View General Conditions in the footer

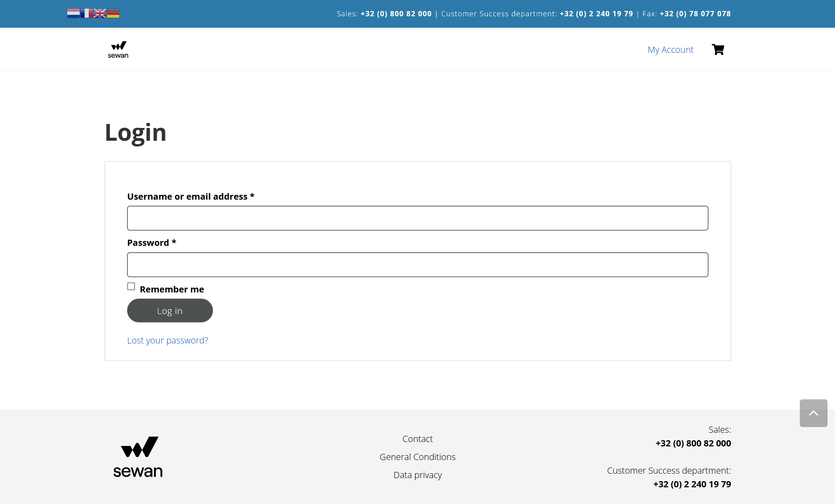pyautogui.click(x=417, y=457)
